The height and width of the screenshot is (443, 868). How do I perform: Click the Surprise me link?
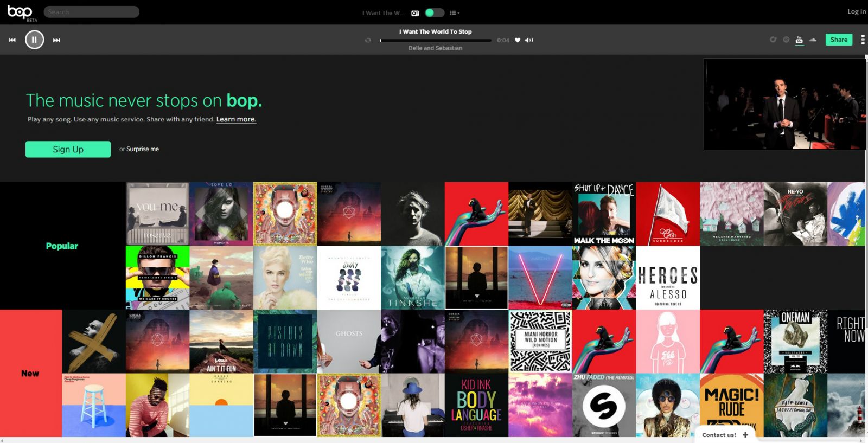click(143, 149)
